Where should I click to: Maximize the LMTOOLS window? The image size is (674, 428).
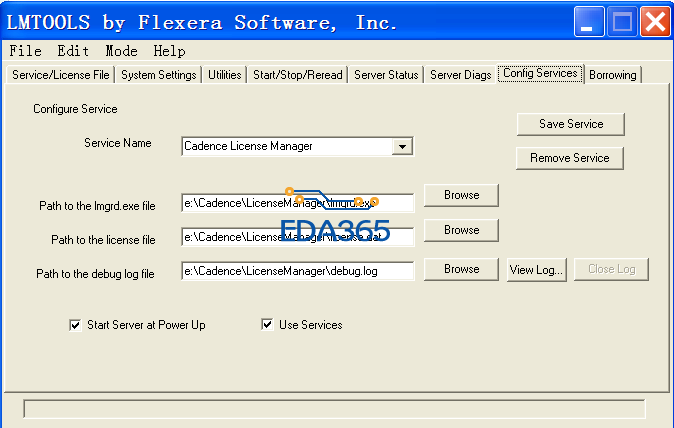tap(622, 21)
